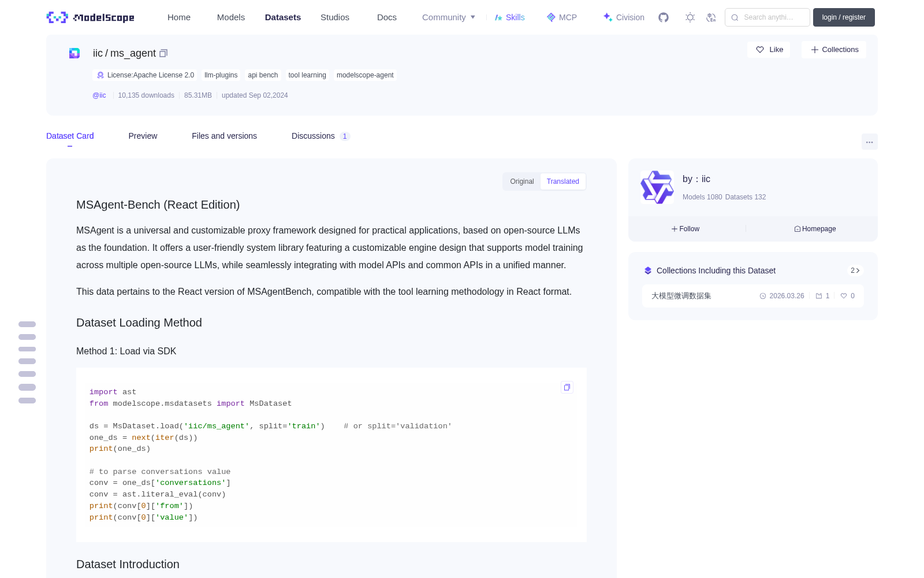
Task: Open the three-dots more options menu
Action: [x=870, y=142]
